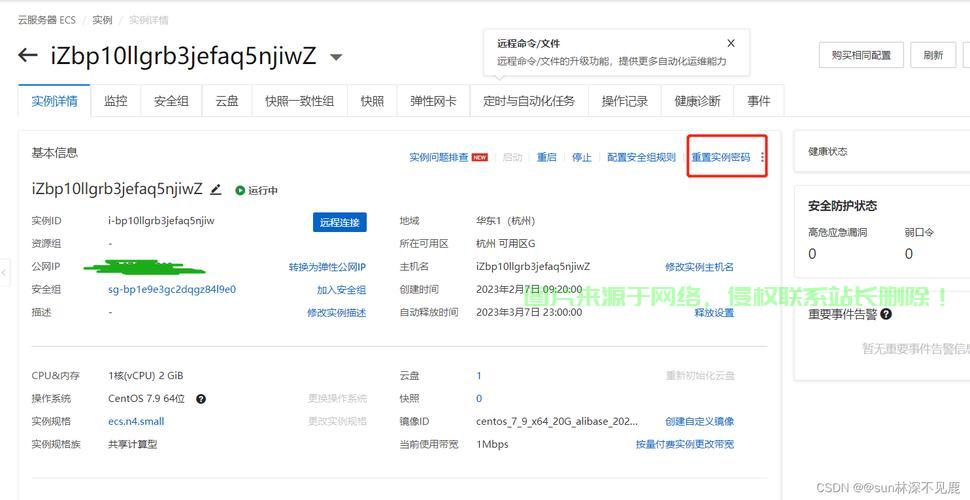
Task: Click the 杭州 可用区G value
Action: (x=505, y=244)
